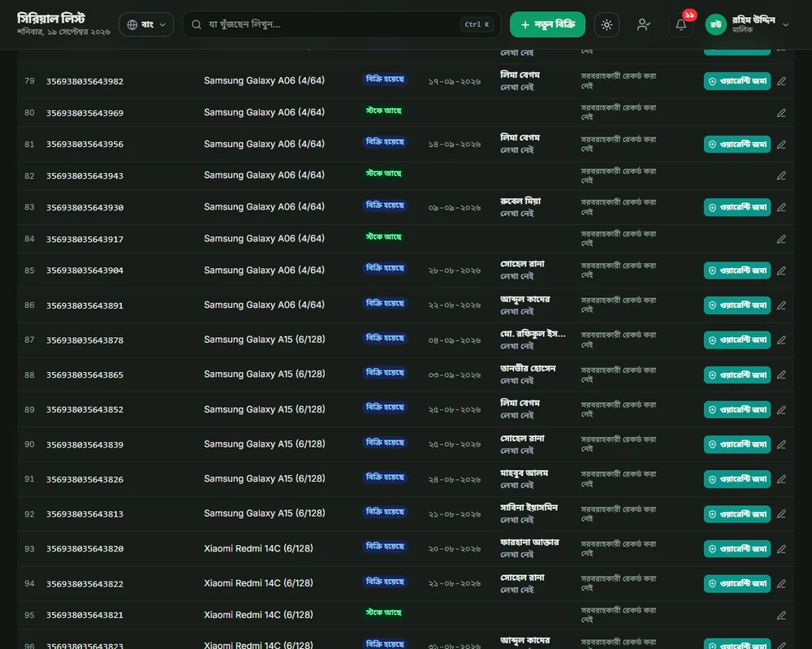Click warranty claim button in row 79
Screen dimensions: 812x649
point(737,81)
